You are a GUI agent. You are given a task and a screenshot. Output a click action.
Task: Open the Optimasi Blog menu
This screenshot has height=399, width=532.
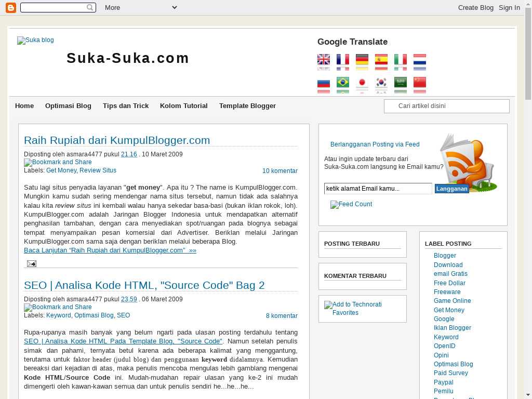click(68, 105)
